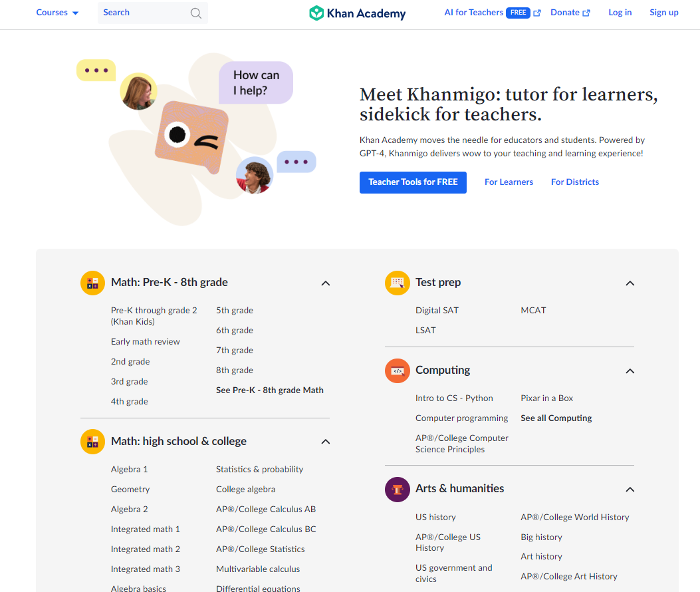Open Intro to CS - Python
This screenshot has width=700, height=592.
coord(454,398)
